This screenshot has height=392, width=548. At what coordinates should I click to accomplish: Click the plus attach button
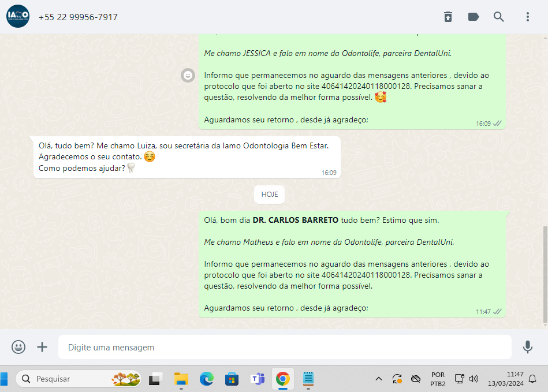pos(42,347)
